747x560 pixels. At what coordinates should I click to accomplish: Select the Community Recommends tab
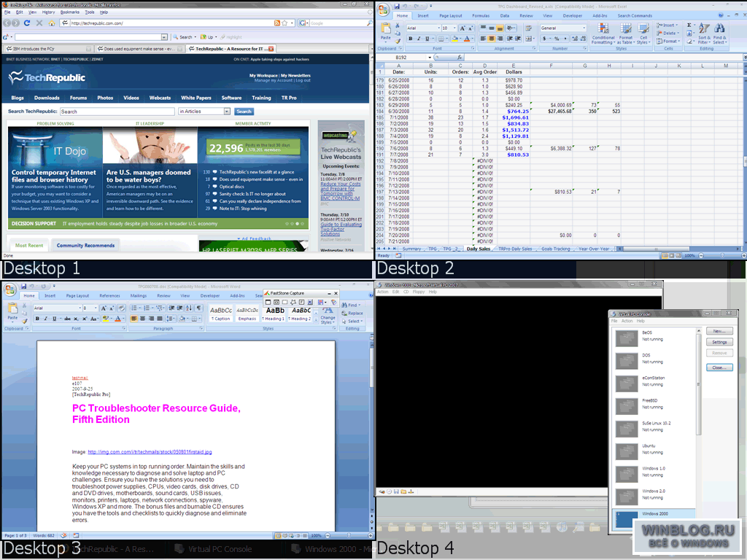tap(86, 245)
